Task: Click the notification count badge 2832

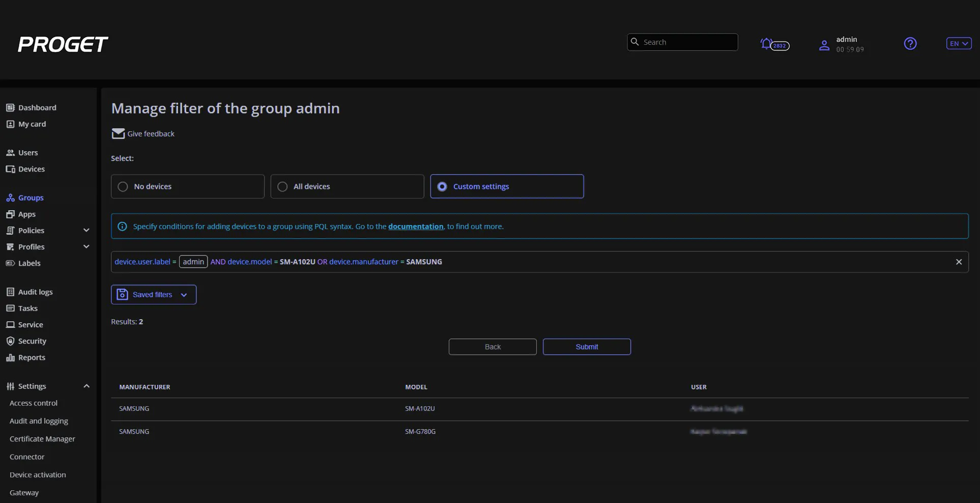Action: [x=780, y=46]
